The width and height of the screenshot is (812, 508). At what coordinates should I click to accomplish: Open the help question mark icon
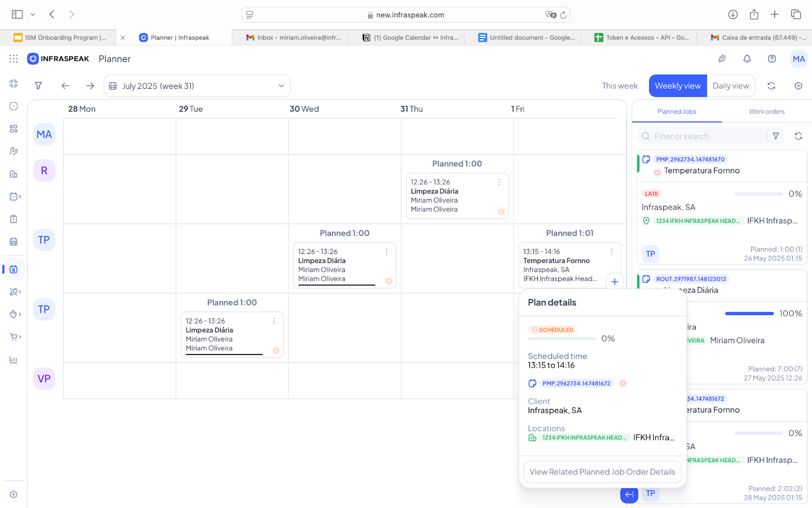[772, 59]
